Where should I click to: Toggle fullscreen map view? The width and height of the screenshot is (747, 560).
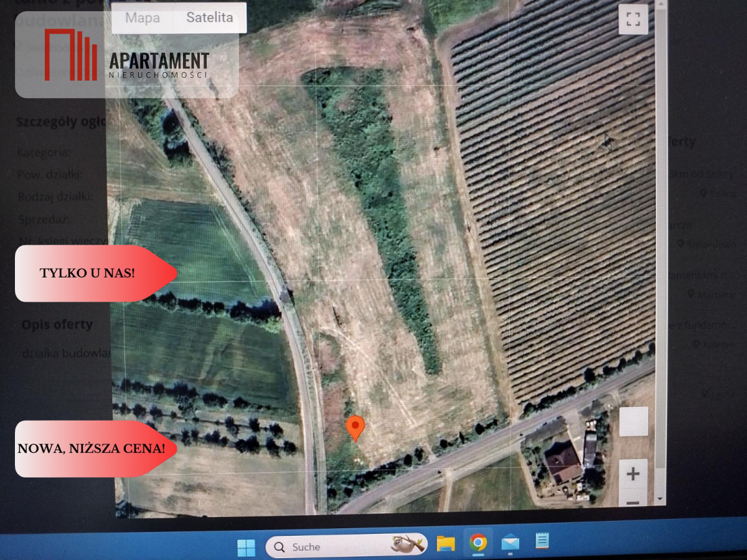pyautogui.click(x=633, y=19)
